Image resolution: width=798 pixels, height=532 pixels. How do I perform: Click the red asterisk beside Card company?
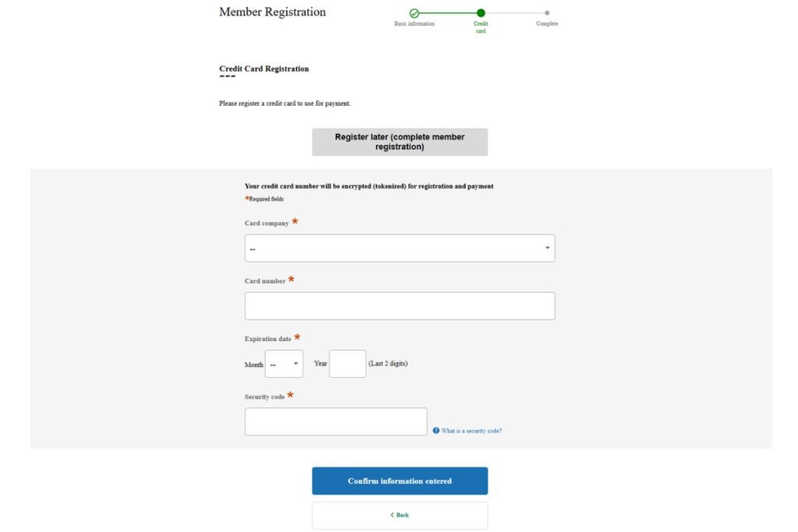coord(295,221)
